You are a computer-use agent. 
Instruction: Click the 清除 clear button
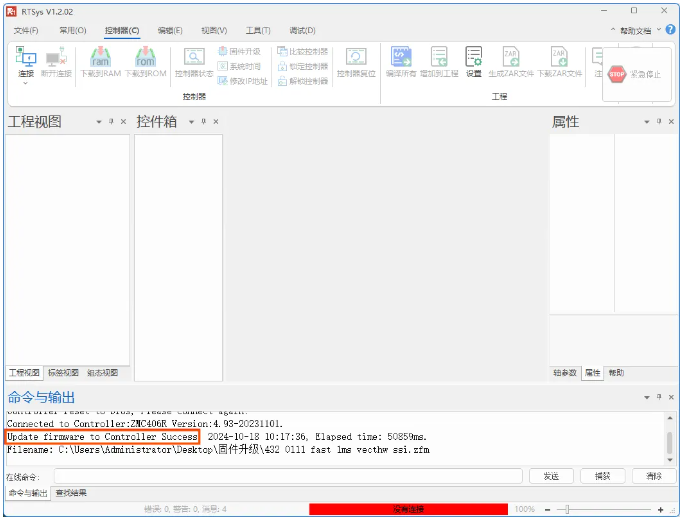point(654,476)
